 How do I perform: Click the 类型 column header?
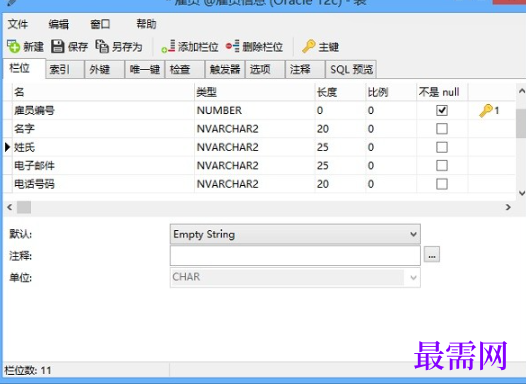[255, 92]
